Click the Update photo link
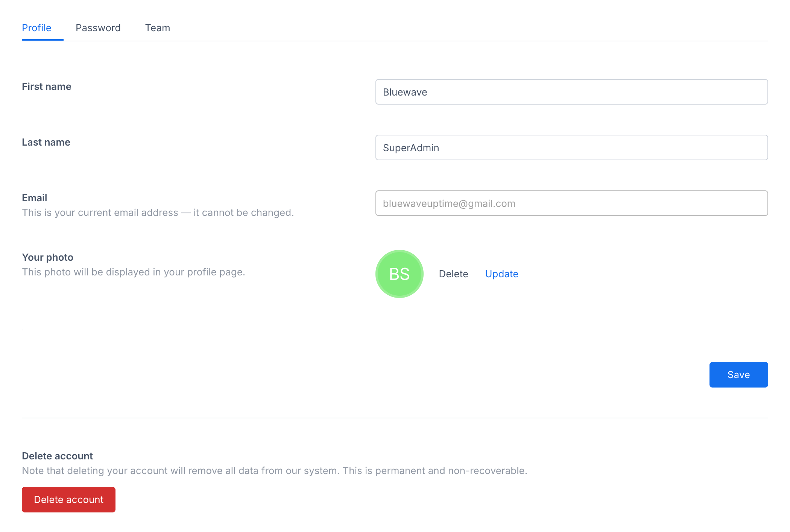 coord(501,274)
